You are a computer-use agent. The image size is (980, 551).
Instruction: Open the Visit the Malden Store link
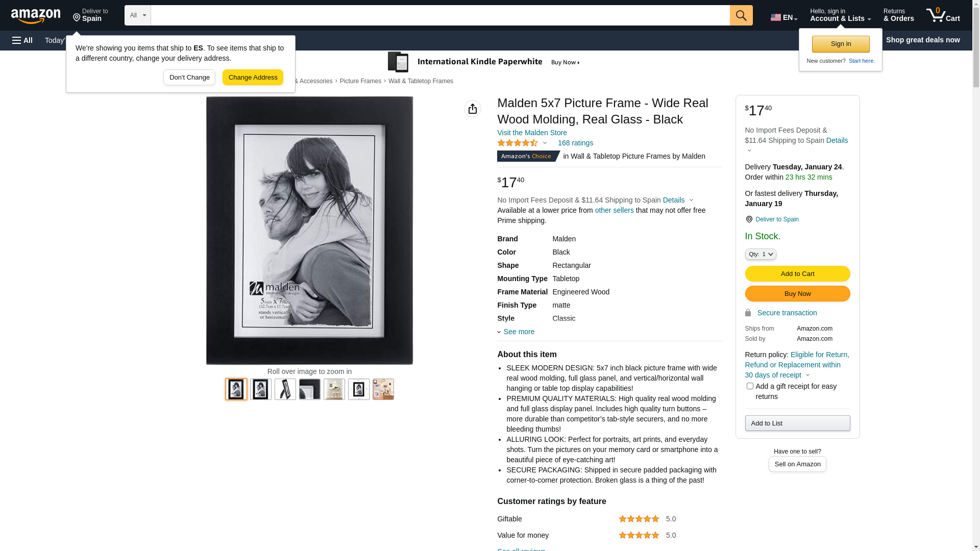point(532,133)
